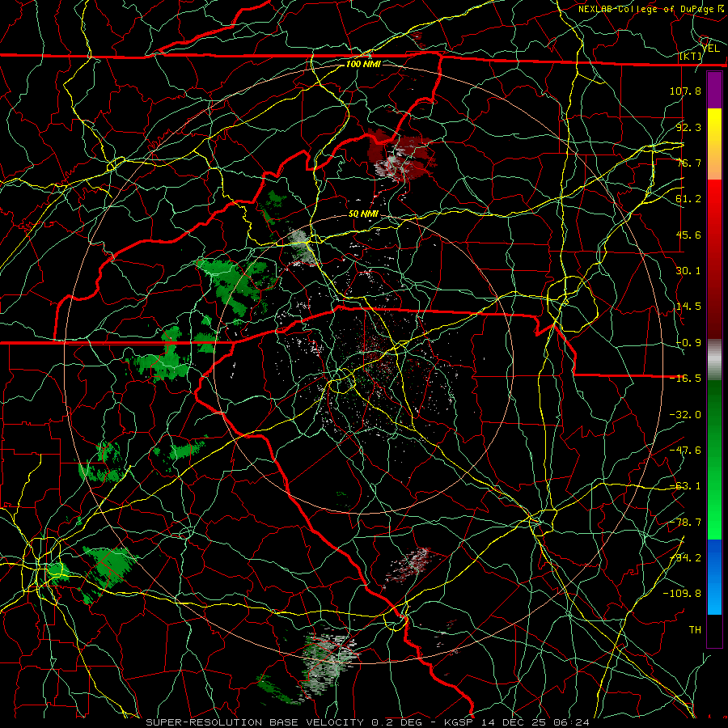Screen dimensions: 728x728
Task: Select the 61.2 scale label
Action: click(x=688, y=199)
